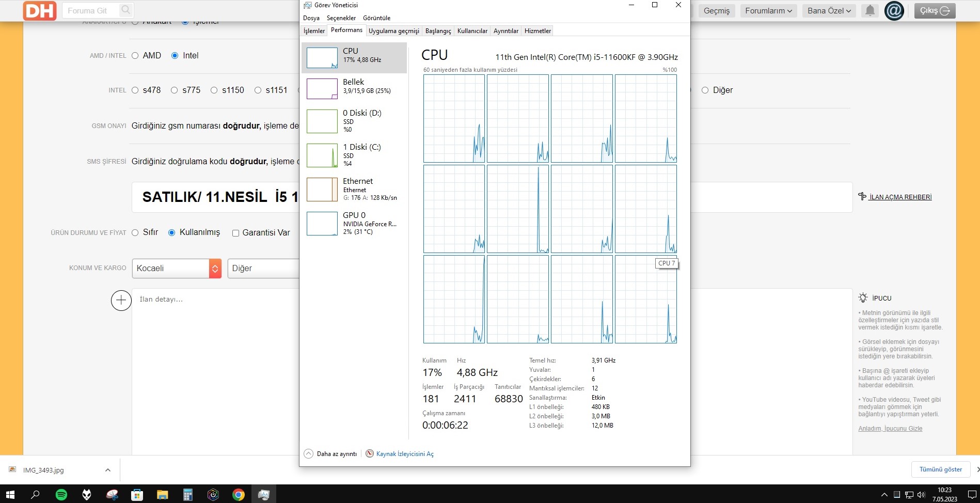Switch to the Uygulama geçmişi tab
Screen dimensions: 980x503
tap(393, 31)
